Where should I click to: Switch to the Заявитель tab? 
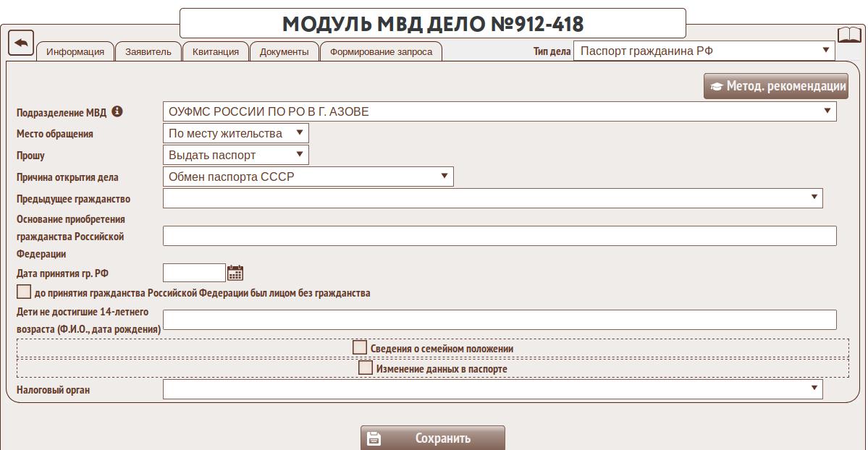[x=148, y=51]
